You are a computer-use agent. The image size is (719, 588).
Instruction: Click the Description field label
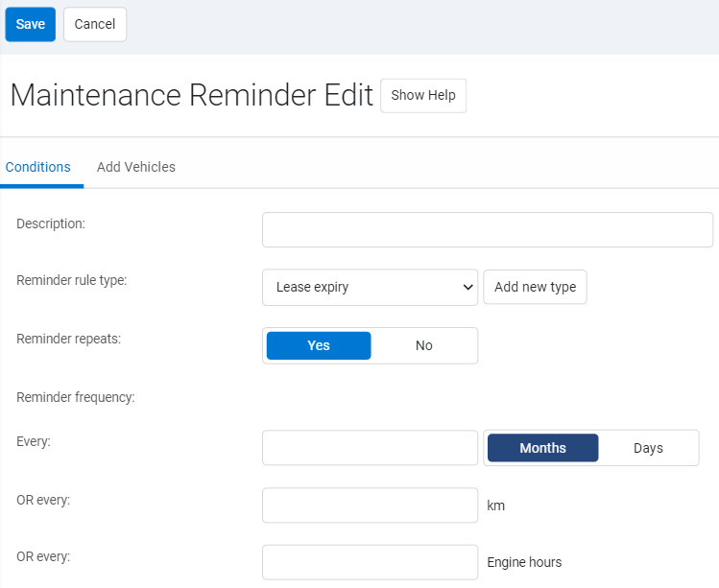click(x=51, y=223)
